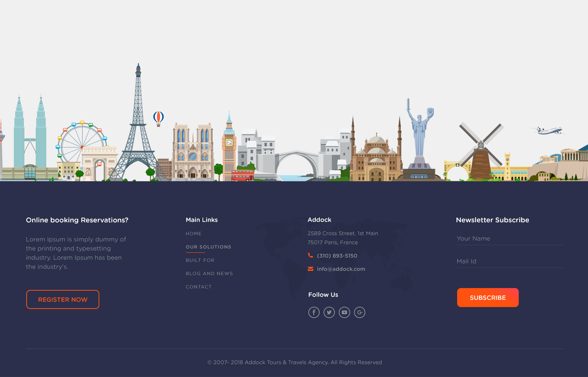Screen dimensions: 588x377
Task: Visit the Blog and News link
Action: pyautogui.click(x=209, y=273)
